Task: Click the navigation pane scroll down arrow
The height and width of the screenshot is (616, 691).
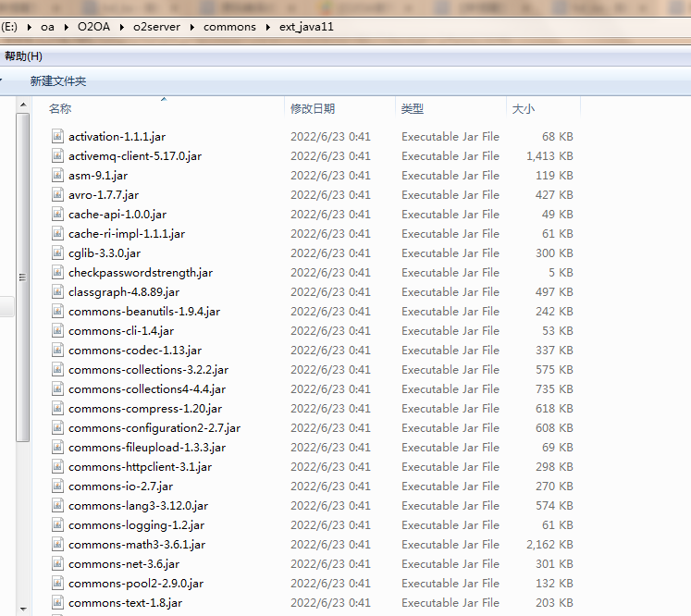Action: coord(23,610)
